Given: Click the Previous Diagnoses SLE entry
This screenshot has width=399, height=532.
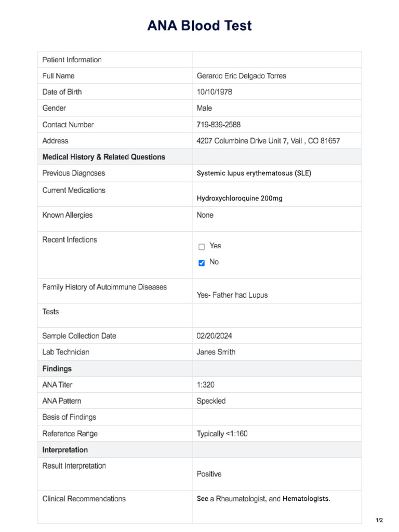Looking at the screenshot, I should click(x=254, y=174).
